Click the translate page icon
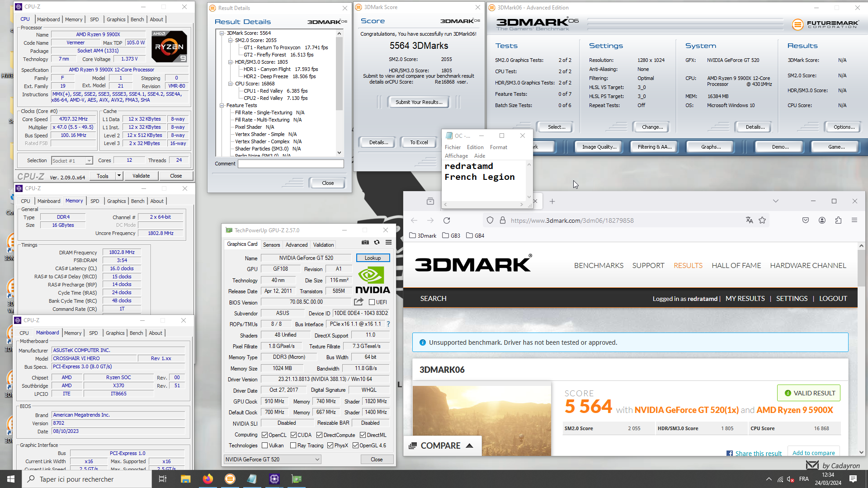This screenshot has height=488, width=868. [x=750, y=220]
